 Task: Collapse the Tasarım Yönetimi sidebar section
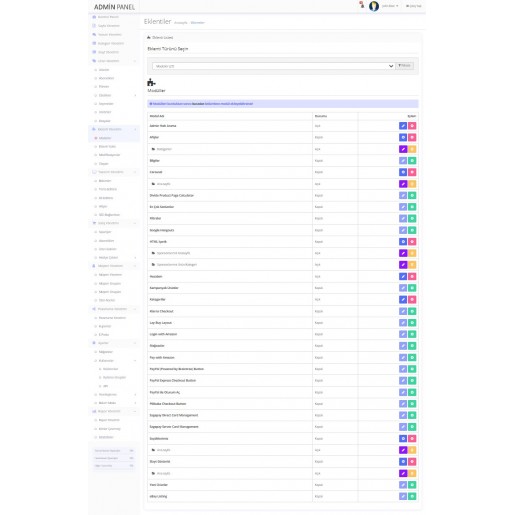coord(114,172)
